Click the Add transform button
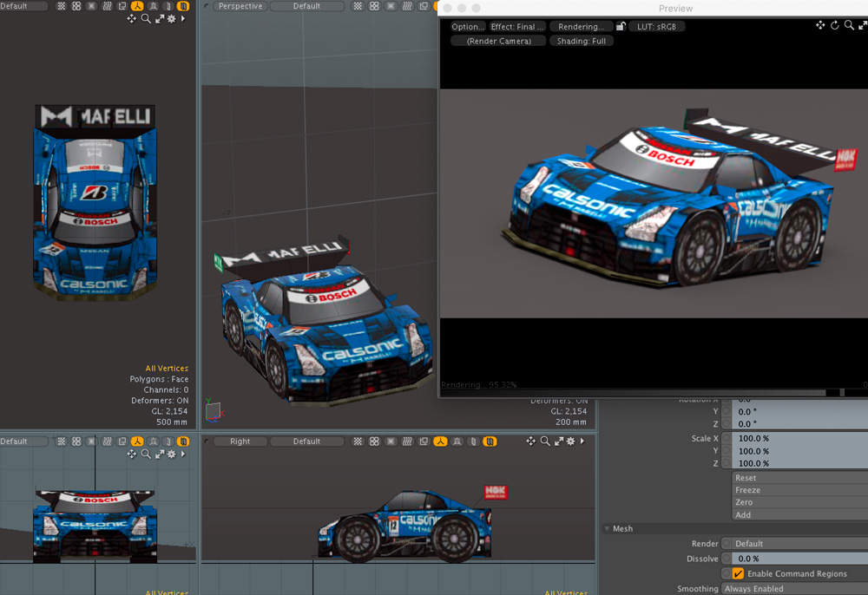The image size is (868, 595). [x=799, y=515]
